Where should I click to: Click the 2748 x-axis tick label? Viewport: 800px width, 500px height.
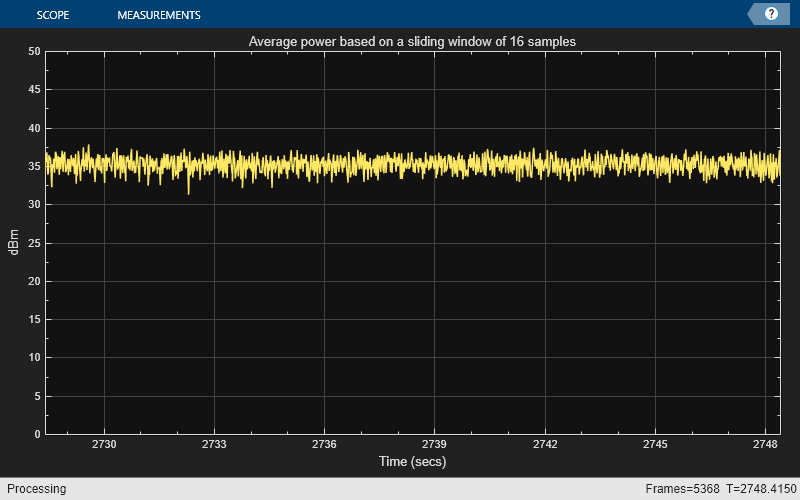765,444
